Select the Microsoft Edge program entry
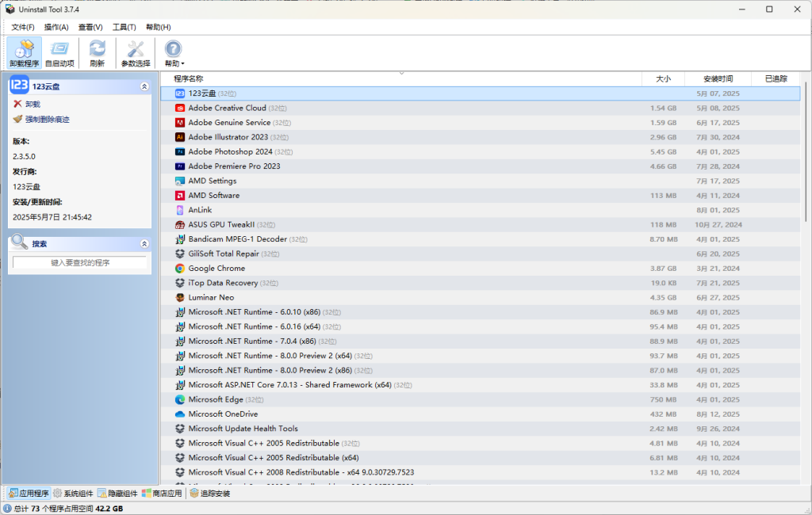Viewport: 812px width, 515px height. tap(216, 400)
